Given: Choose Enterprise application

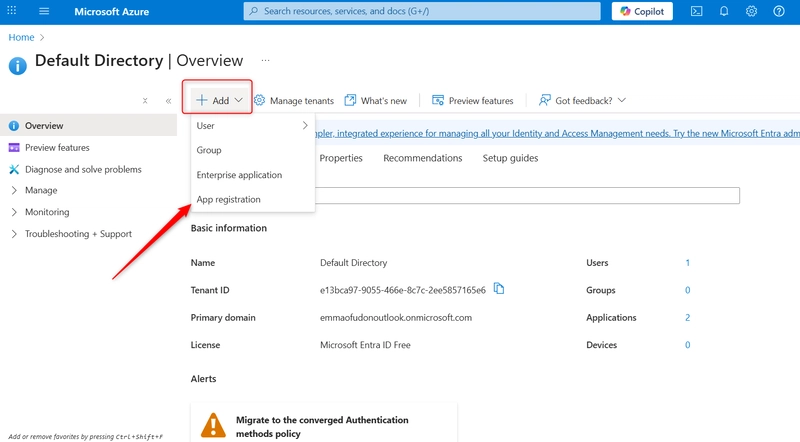Looking at the screenshot, I should tap(239, 175).
